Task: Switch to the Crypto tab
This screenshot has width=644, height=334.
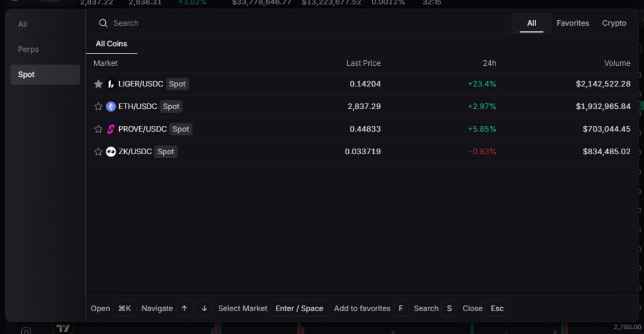Action: click(614, 23)
